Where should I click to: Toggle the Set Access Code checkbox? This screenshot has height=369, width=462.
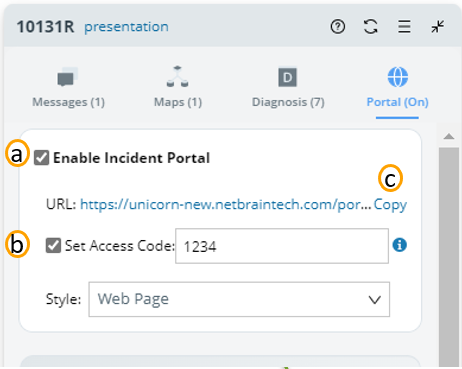pyautogui.click(x=53, y=245)
